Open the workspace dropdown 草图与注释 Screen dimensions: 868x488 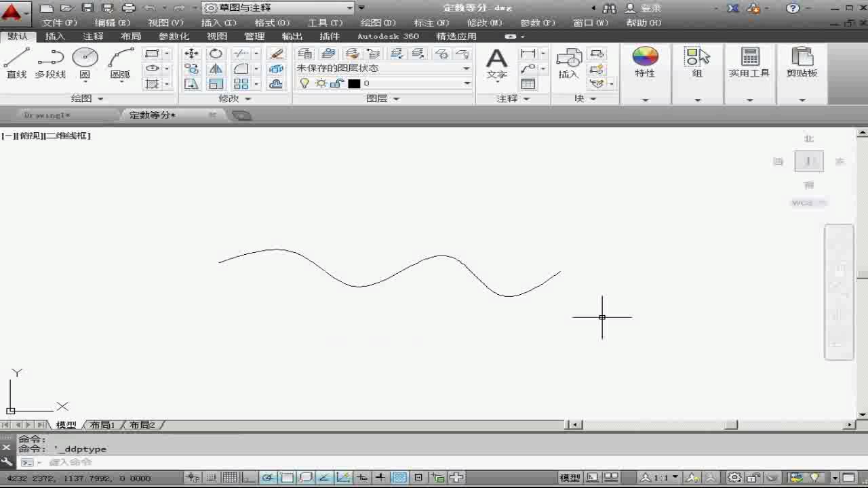[x=279, y=8]
